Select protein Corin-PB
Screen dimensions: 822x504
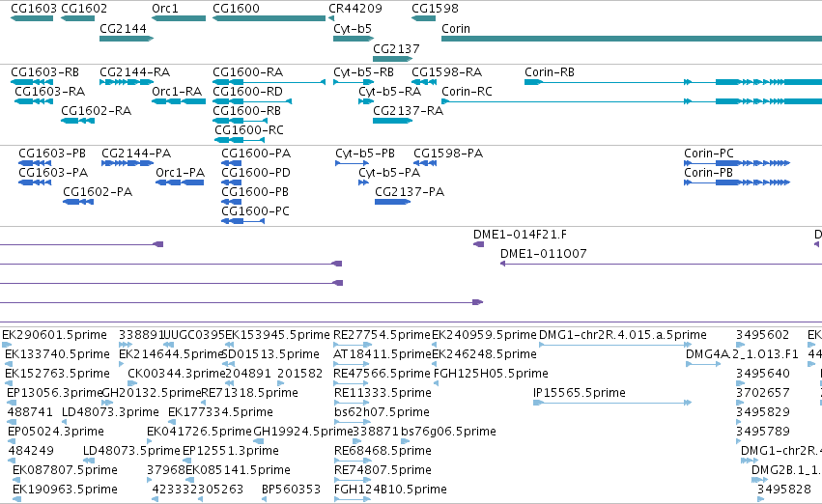pyautogui.click(x=737, y=182)
